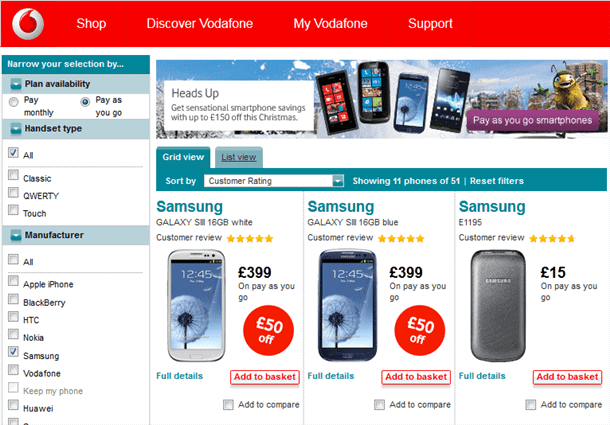Tick Add to compare for Galaxy SIII blue
Screen dimensions: 610x425
379,405
